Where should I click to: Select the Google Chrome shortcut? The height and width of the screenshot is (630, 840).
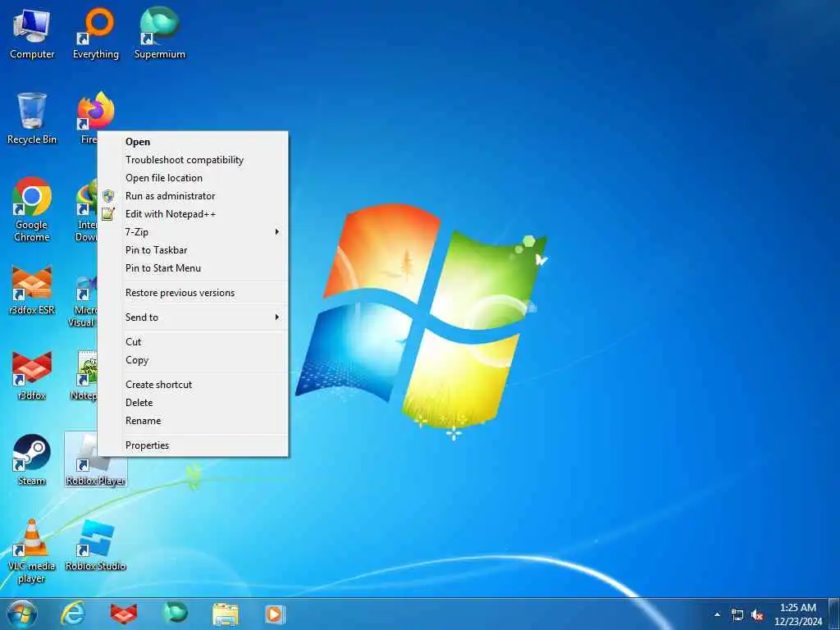(x=32, y=210)
